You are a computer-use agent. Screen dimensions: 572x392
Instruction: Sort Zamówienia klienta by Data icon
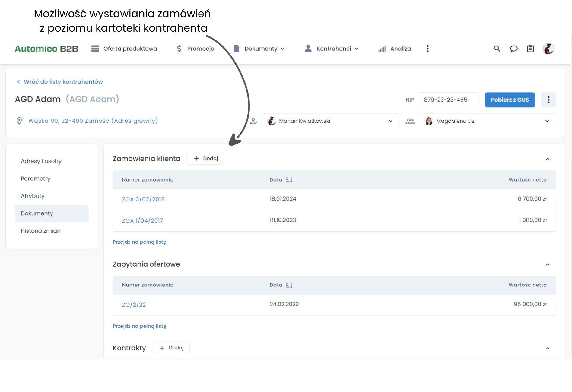289,180
